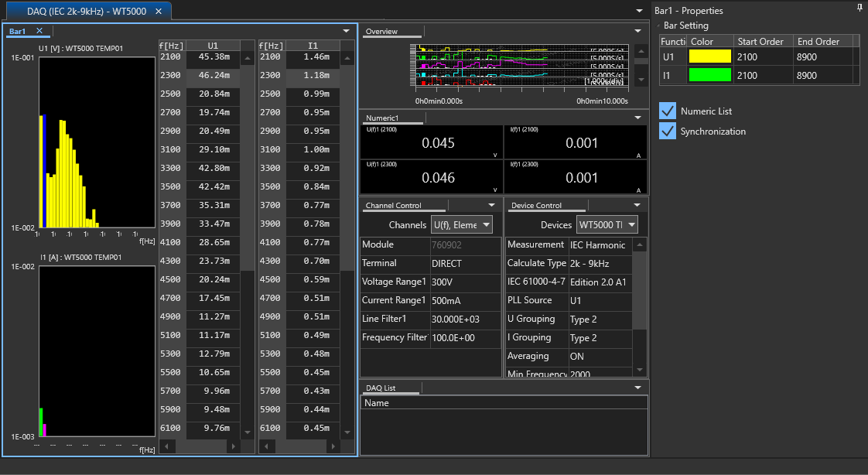Screen dimensions: 868x475
Task: Open the Overview panel options arrow
Action: (637, 31)
